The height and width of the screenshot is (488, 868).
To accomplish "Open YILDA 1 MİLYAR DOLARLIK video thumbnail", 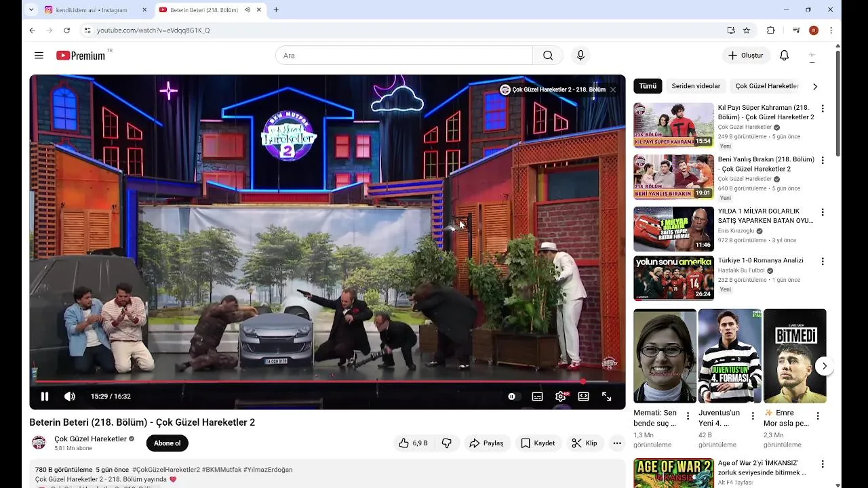I will 673,229.
